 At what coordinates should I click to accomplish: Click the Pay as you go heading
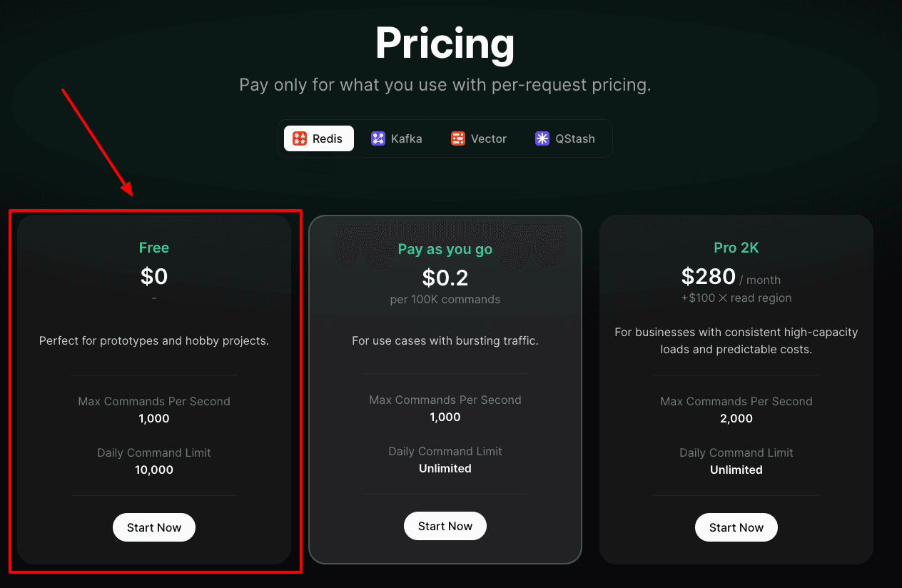pos(445,249)
